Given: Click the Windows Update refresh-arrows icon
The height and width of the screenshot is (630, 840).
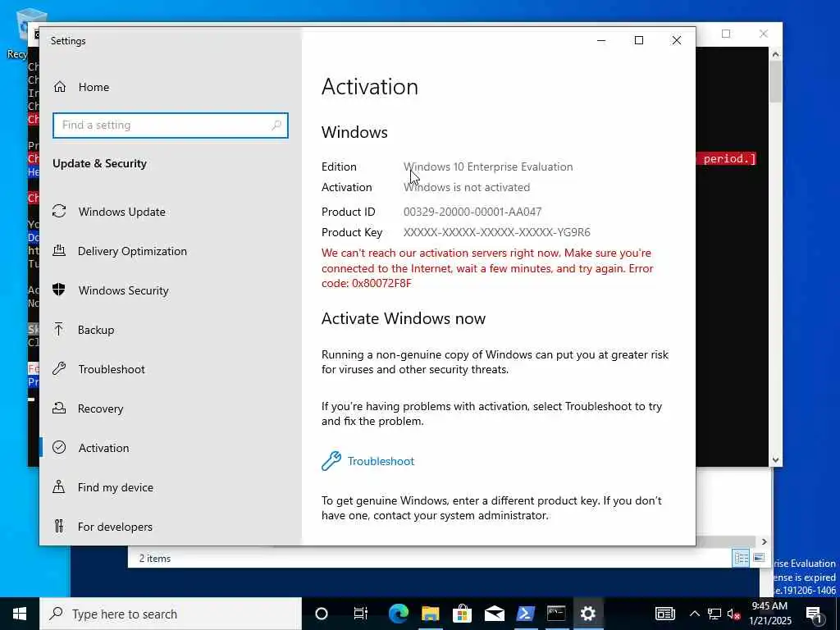Looking at the screenshot, I should click(59, 211).
